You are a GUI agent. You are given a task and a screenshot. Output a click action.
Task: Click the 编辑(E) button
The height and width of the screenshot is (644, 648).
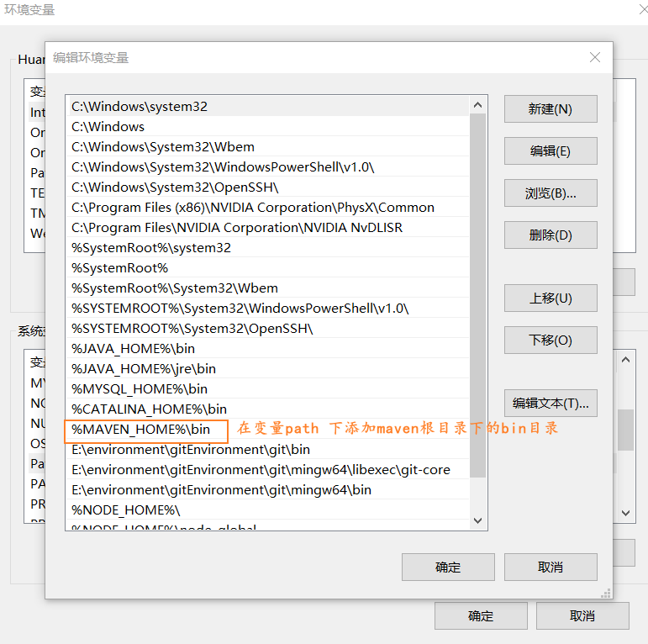[x=551, y=151]
